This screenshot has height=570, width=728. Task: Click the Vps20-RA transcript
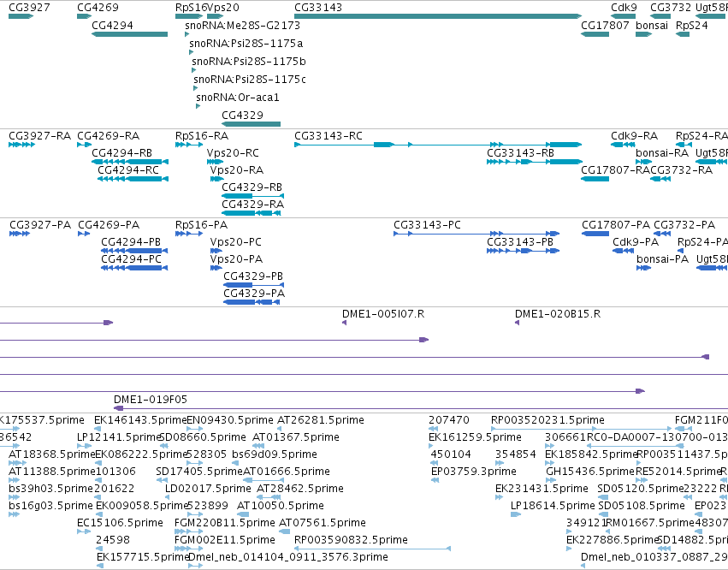(x=216, y=179)
